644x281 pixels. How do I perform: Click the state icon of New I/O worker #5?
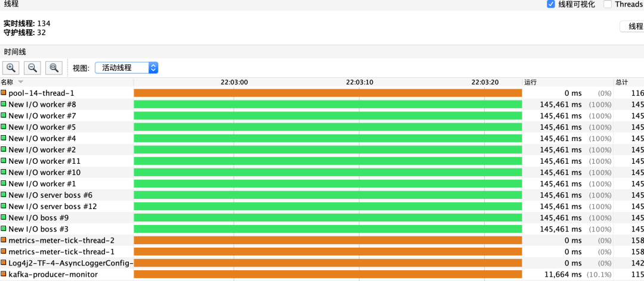click(x=4, y=127)
